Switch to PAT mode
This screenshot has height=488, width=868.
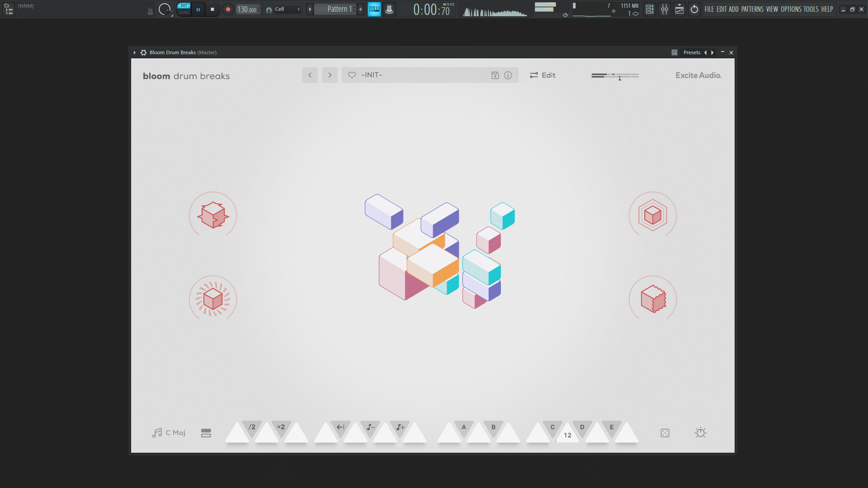coord(184,6)
